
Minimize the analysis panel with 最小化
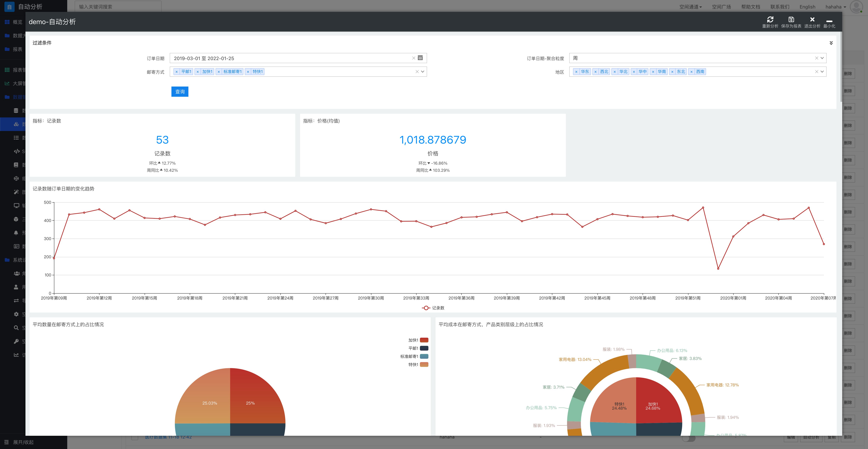(x=829, y=22)
